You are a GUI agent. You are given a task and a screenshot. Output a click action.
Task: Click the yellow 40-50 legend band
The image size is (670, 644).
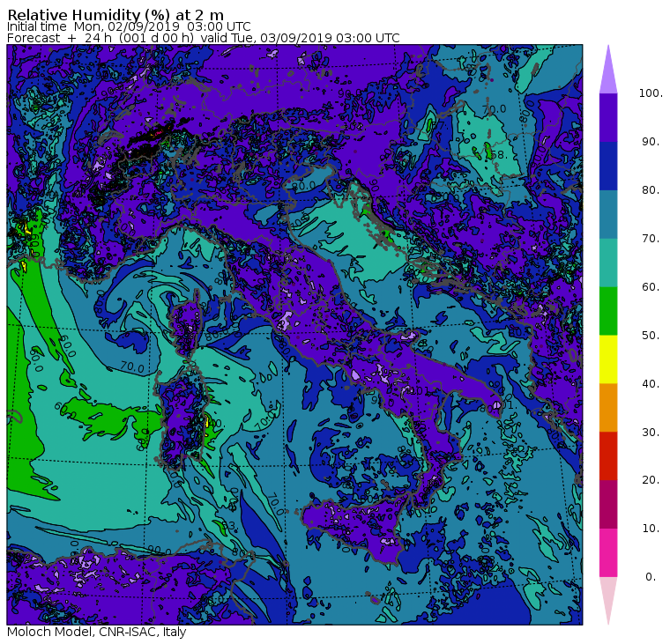(608, 359)
